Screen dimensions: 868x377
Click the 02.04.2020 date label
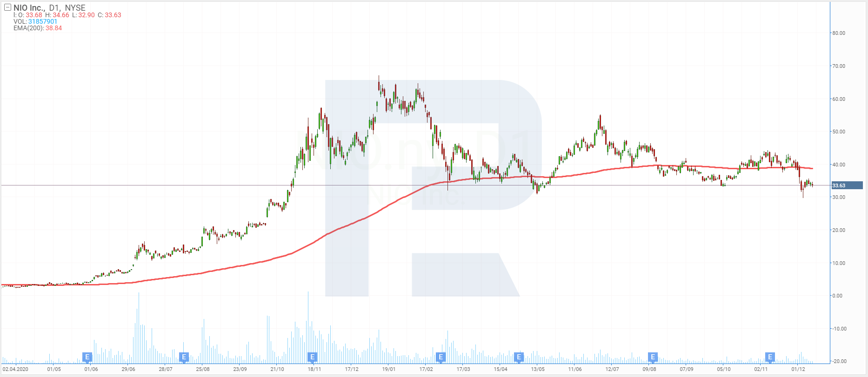pos(15,370)
